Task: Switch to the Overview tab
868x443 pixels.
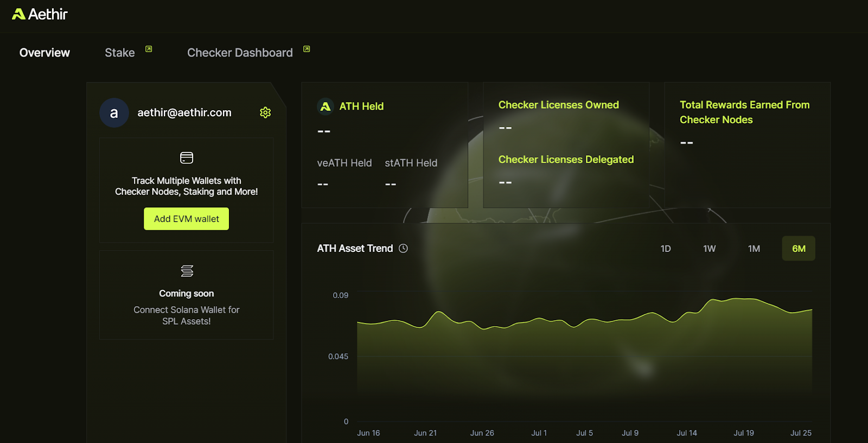Action: click(44, 53)
